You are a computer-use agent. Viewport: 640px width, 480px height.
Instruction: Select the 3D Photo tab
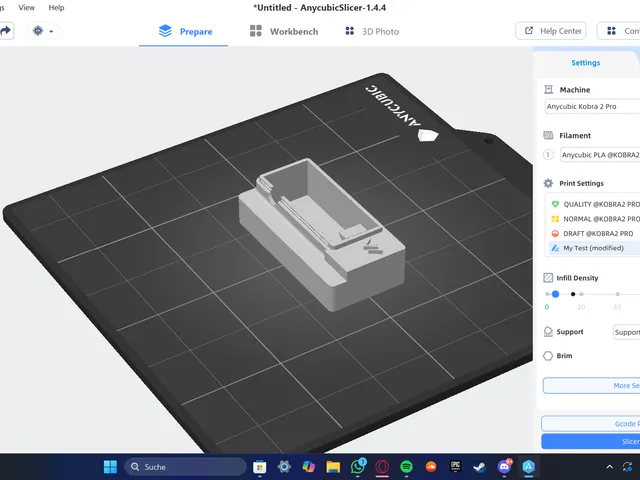tap(372, 31)
